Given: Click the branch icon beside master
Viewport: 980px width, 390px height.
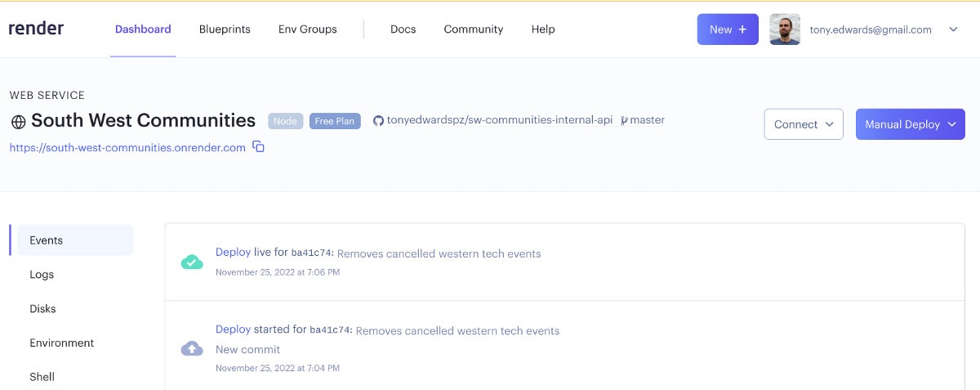Looking at the screenshot, I should [624, 120].
